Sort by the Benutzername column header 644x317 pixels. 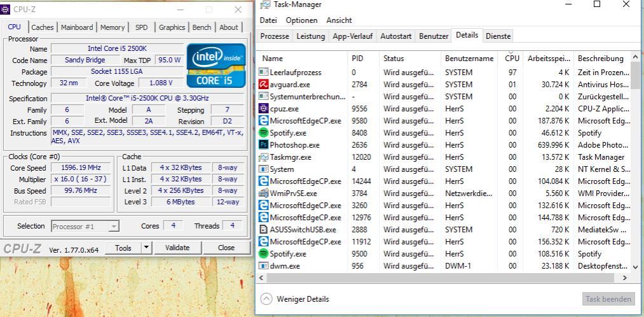coord(469,59)
